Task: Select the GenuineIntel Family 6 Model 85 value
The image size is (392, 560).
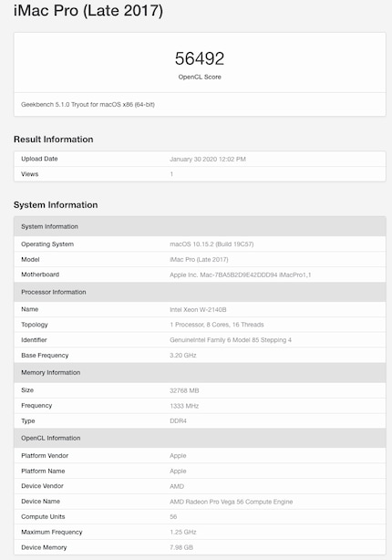Action: pyautogui.click(x=231, y=340)
